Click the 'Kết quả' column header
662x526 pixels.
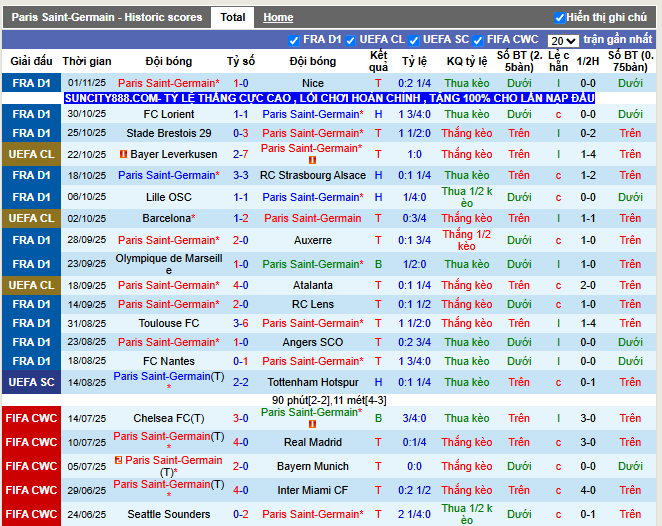pyautogui.click(x=378, y=61)
